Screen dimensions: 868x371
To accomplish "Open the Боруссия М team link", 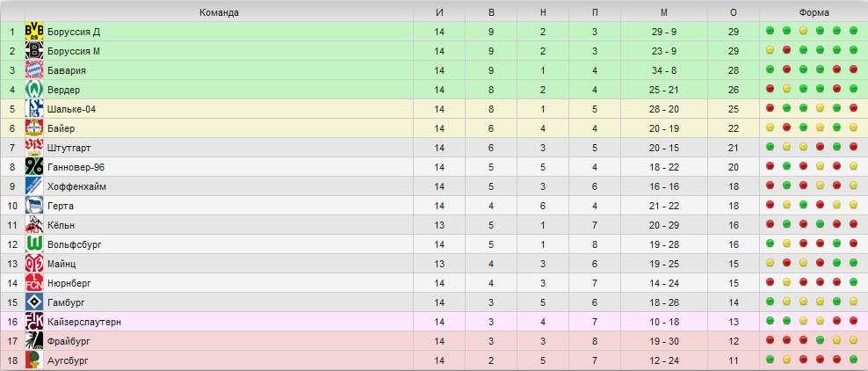I will pos(74,51).
